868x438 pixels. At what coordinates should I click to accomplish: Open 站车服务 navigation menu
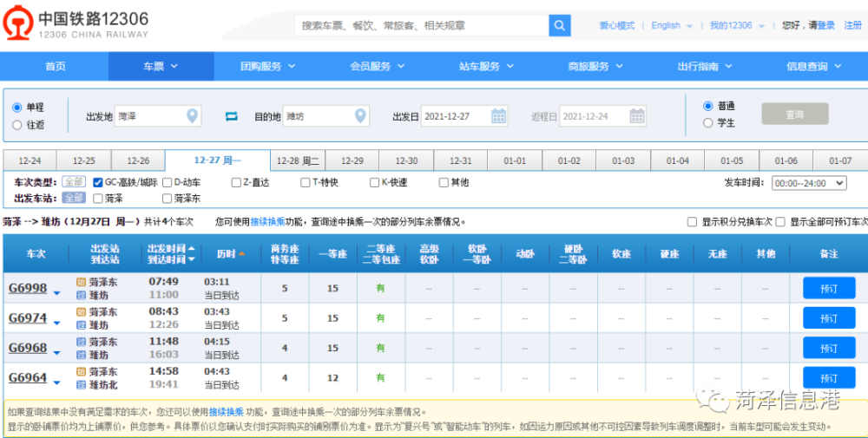pyautogui.click(x=487, y=67)
